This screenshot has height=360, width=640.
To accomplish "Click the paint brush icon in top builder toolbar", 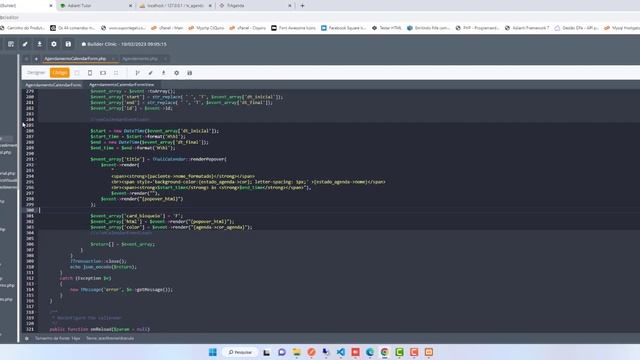I will click(25, 44).
